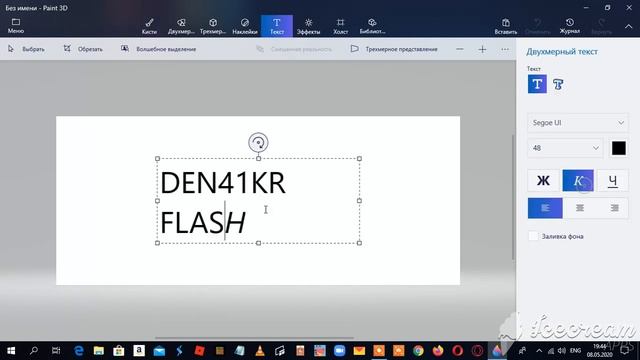Open Microsoft Store from taskbar

point(118,351)
